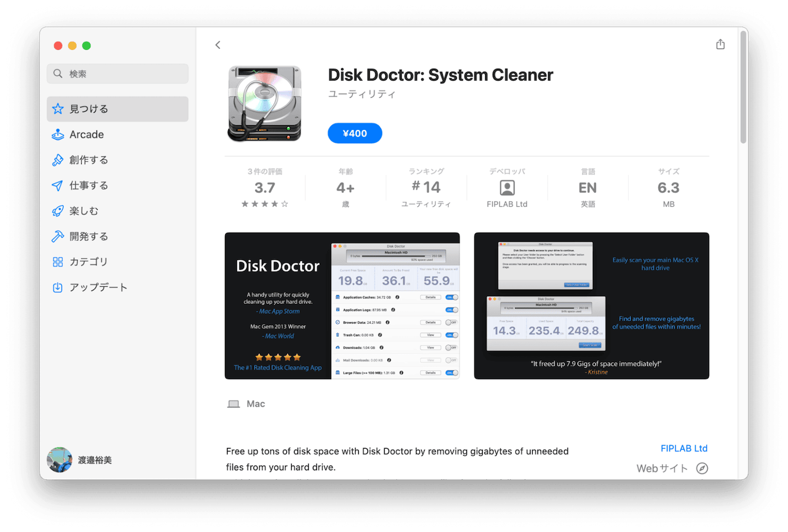
Task: Click the yellow minimize window button
Action: (72, 46)
